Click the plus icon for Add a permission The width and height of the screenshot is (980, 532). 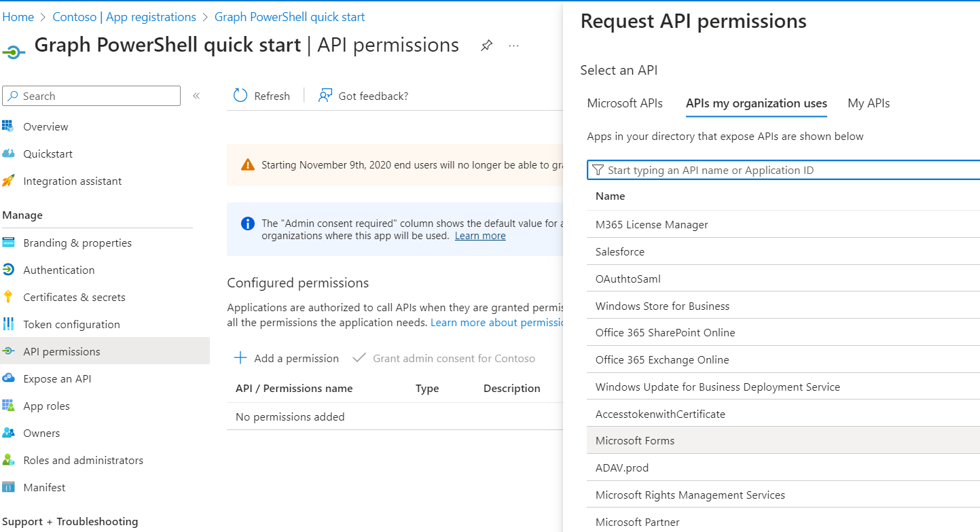point(240,358)
